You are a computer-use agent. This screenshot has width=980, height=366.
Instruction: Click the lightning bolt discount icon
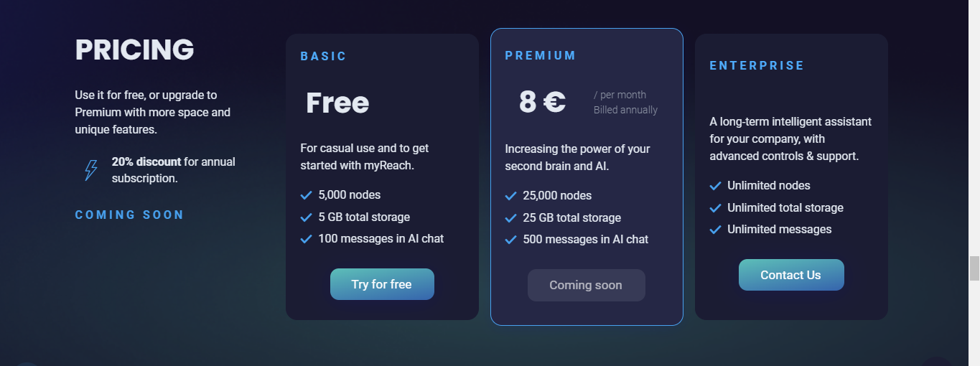click(91, 170)
